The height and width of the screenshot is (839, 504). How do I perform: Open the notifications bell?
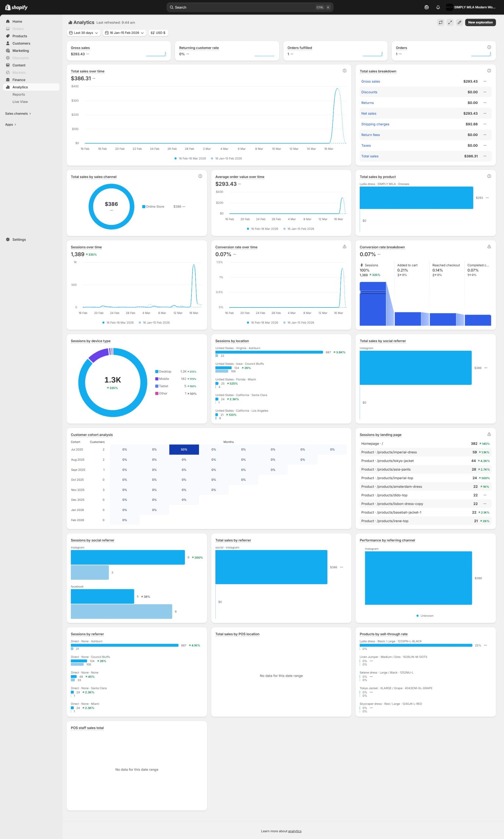pos(438,8)
